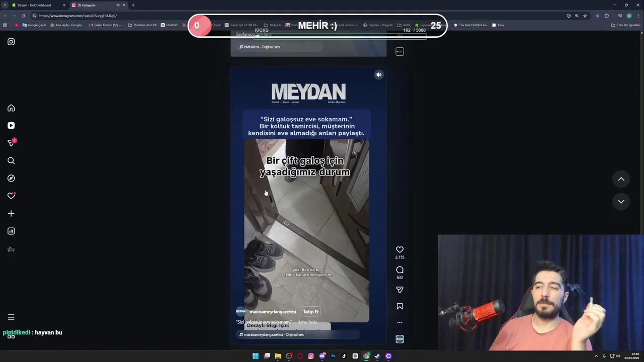The height and width of the screenshot is (362, 644).
Task: Open Chrome three-dot menu
Action: (638, 16)
